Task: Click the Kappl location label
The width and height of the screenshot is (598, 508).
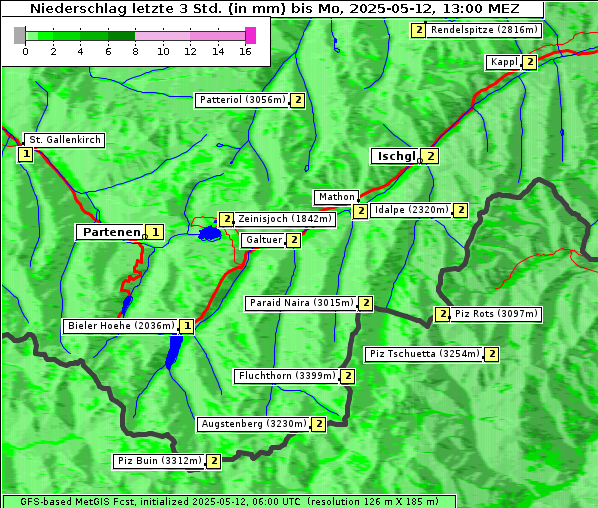Action: pyautogui.click(x=503, y=62)
